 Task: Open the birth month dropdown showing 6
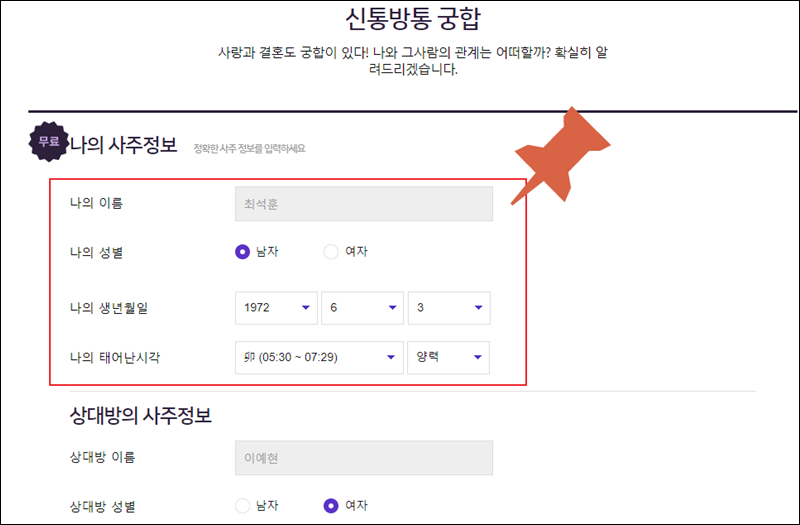[x=363, y=308]
